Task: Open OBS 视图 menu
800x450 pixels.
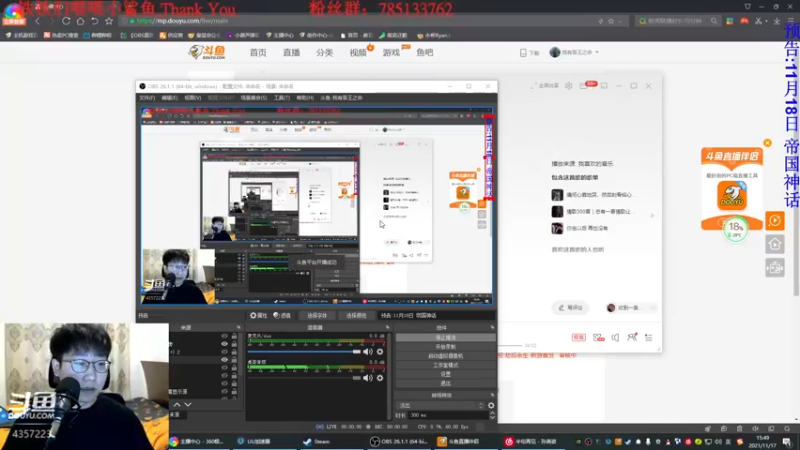Action: click(192, 97)
